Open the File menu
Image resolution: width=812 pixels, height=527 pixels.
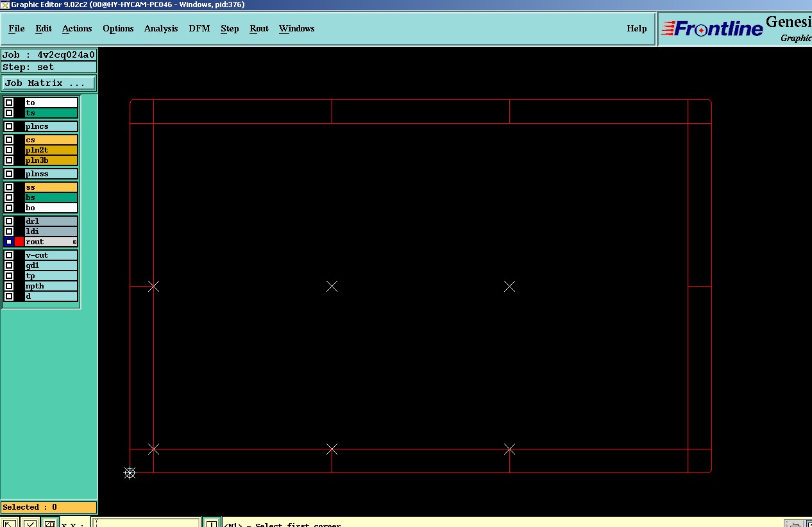point(16,28)
